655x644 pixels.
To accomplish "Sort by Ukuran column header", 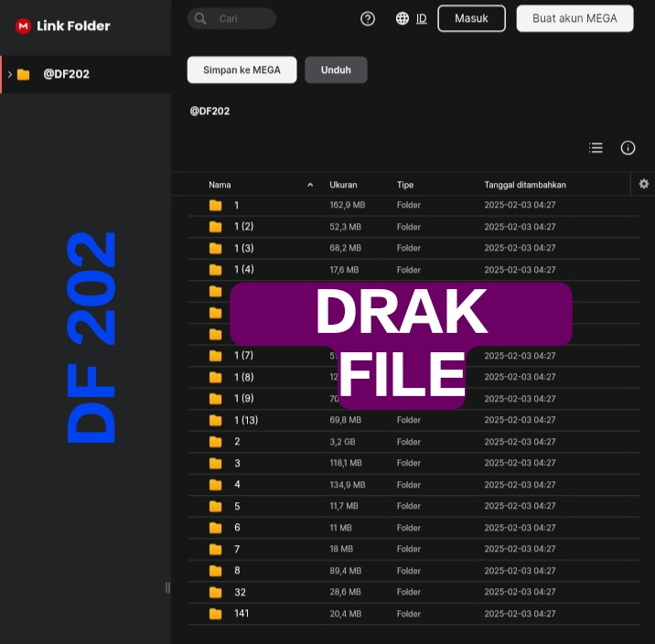I will point(343,185).
